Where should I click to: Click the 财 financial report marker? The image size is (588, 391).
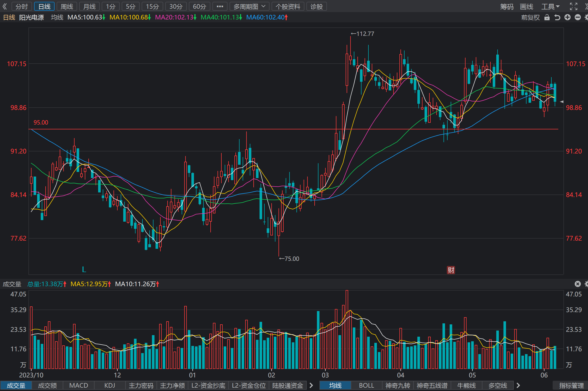pos(451,270)
